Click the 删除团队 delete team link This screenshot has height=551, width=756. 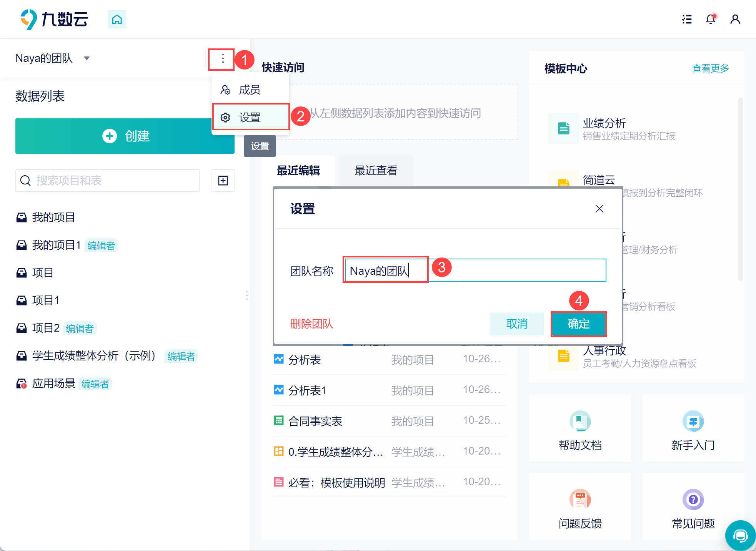311,324
